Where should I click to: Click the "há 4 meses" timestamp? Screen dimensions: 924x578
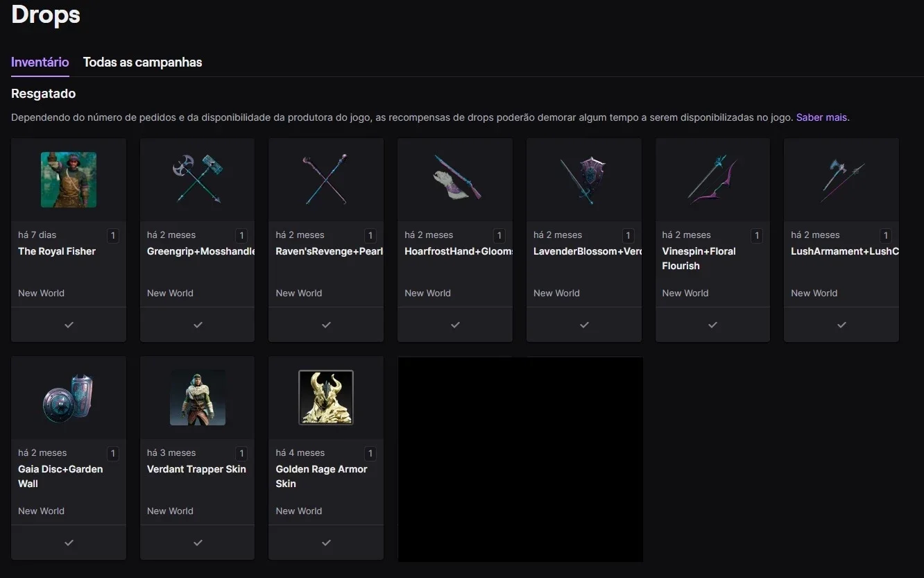pos(300,452)
